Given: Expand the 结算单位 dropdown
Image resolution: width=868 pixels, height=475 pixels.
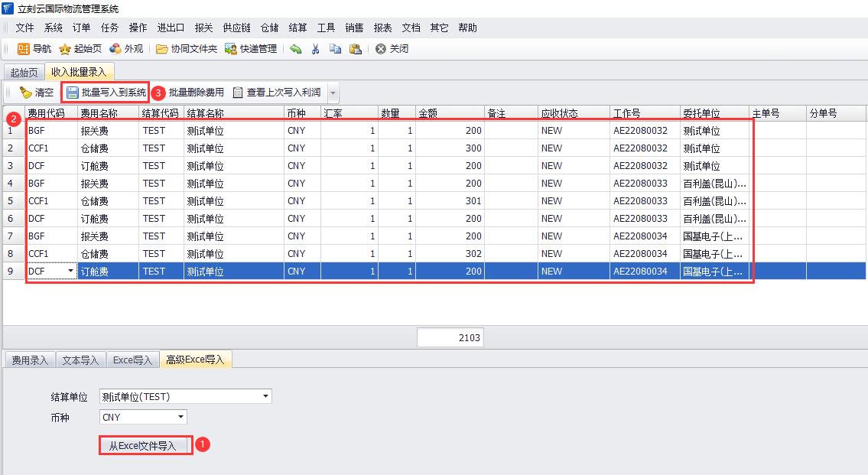Looking at the screenshot, I should pos(265,396).
